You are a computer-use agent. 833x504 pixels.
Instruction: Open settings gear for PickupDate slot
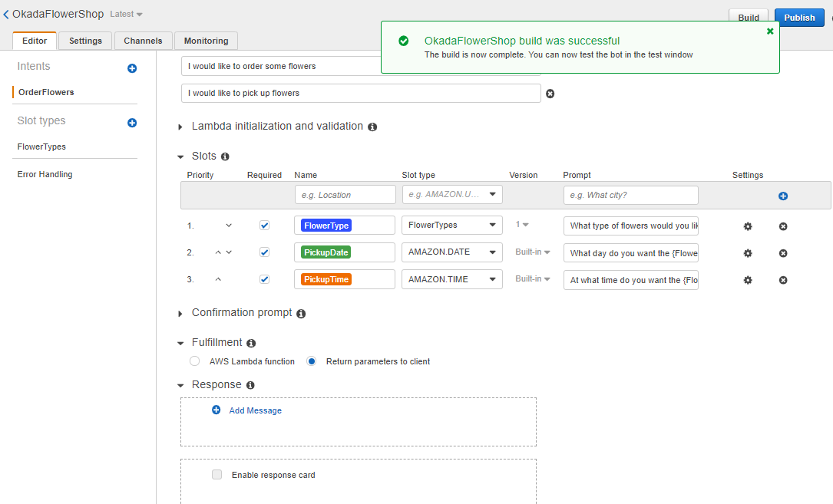pos(748,253)
